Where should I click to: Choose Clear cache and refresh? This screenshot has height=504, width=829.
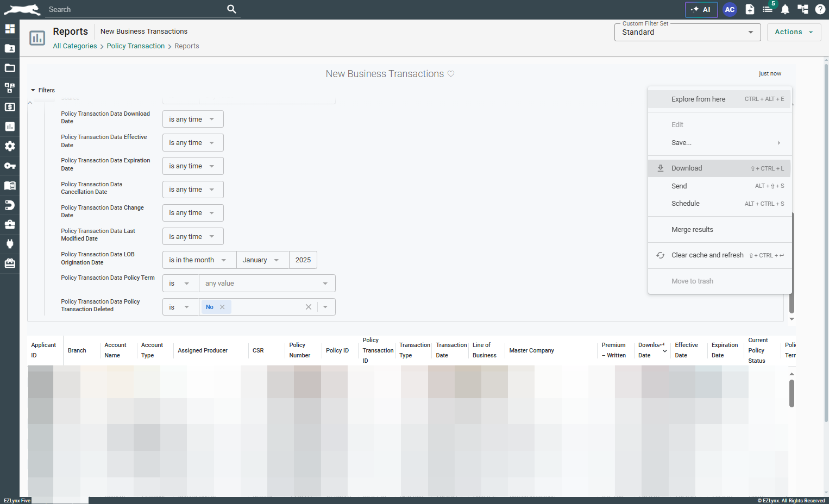(719, 255)
